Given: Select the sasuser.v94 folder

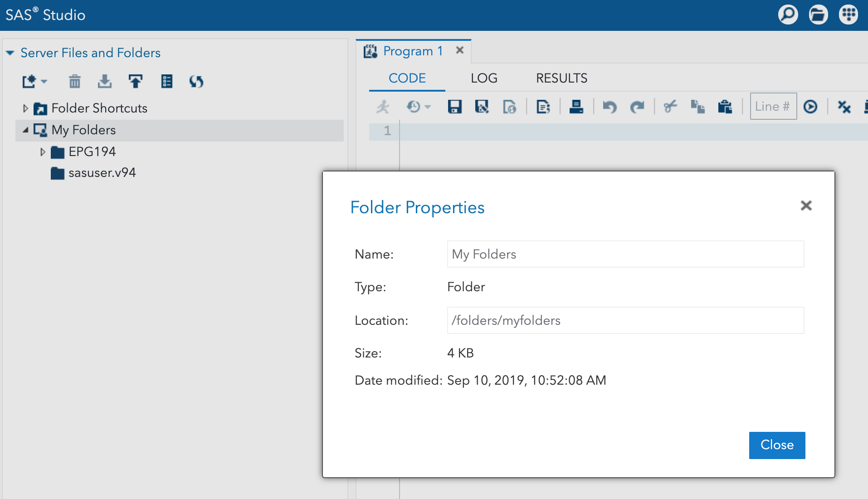Looking at the screenshot, I should (x=102, y=173).
